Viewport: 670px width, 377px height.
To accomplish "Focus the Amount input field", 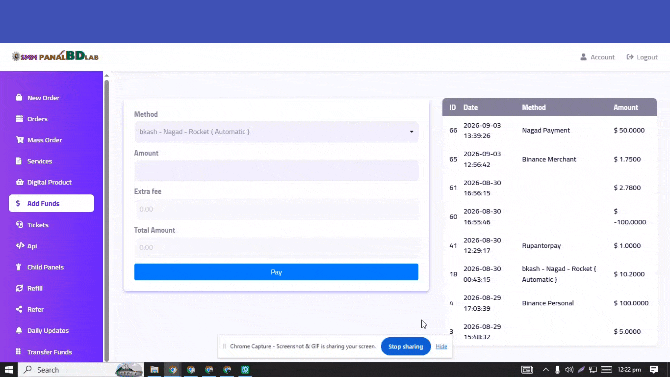I will [x=276, y=171].
